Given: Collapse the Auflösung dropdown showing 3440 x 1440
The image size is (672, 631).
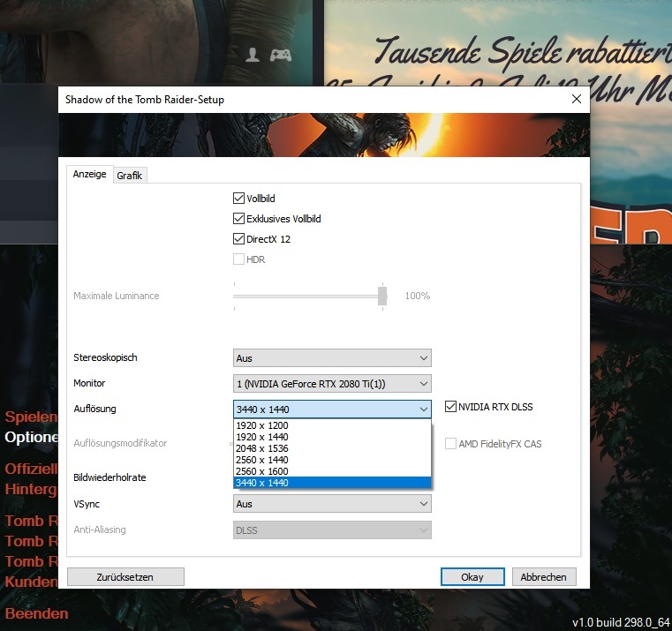Looking at the screenshot, I should click(332, 409).
